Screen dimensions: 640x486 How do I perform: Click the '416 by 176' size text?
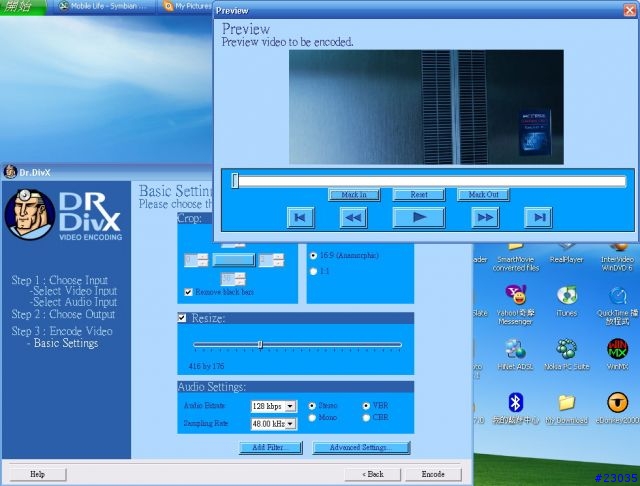tap(207, 366)
